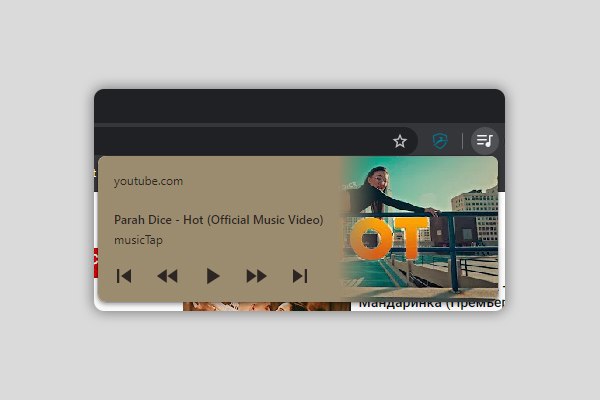Seek forward with the fast-forward button
The height and width of the screenshot is (400, 600).
click(256, 276)
